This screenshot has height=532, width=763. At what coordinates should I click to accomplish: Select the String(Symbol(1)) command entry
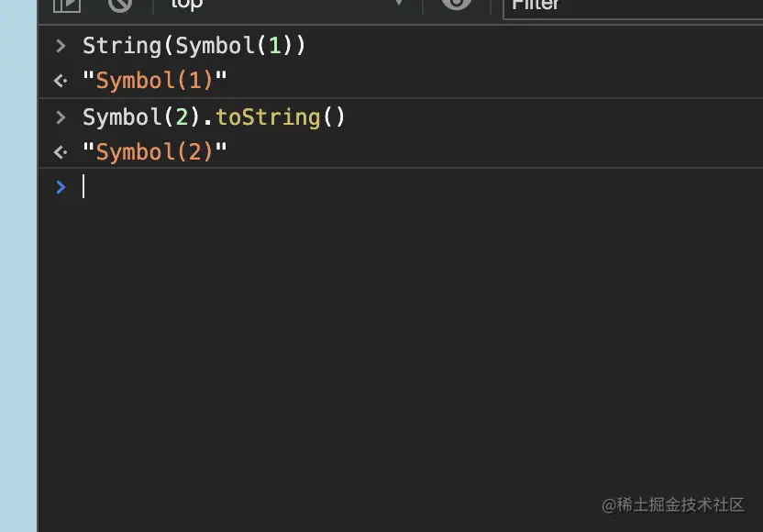coord(194,46)
